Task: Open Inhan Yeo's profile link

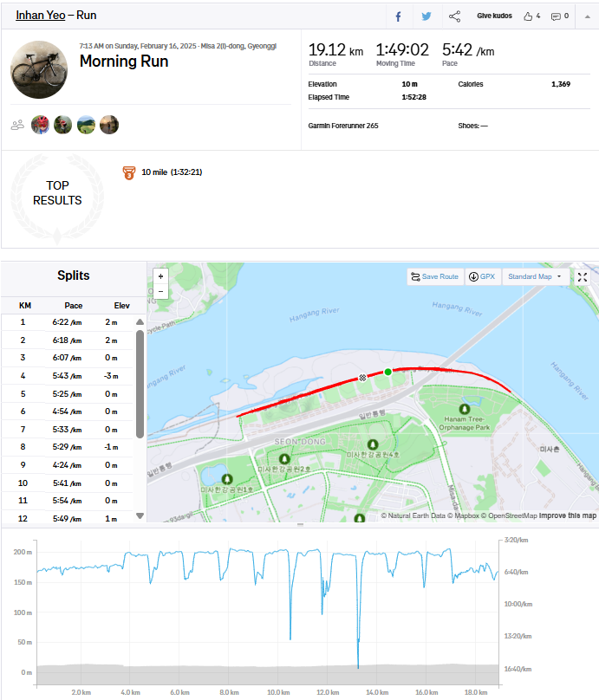Action: click(x=39, y=16)
